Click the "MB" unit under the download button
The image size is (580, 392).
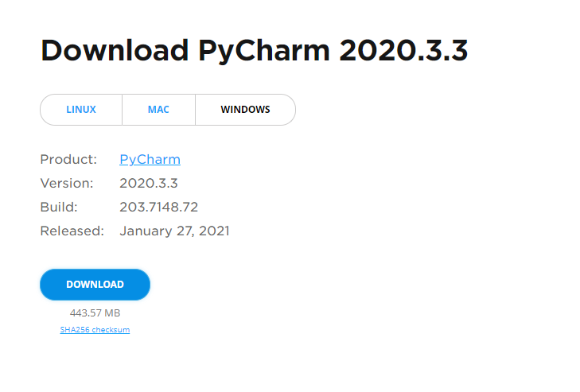(112, 313)
